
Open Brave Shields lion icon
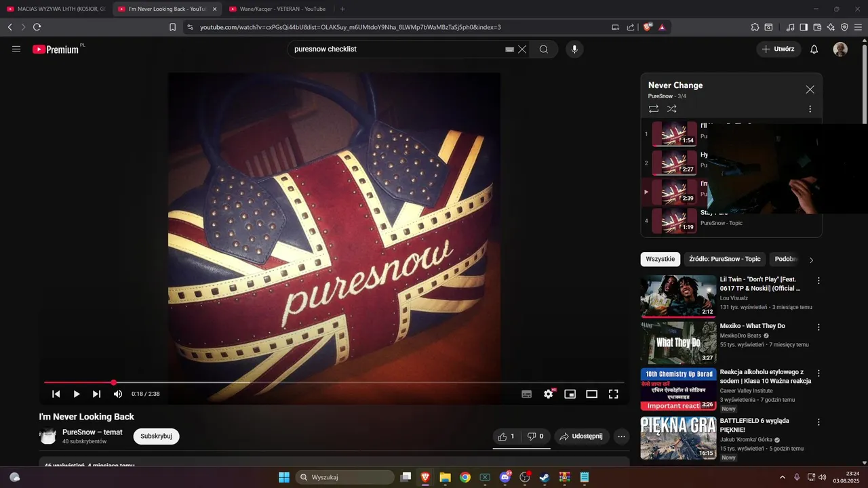(648, 27)
